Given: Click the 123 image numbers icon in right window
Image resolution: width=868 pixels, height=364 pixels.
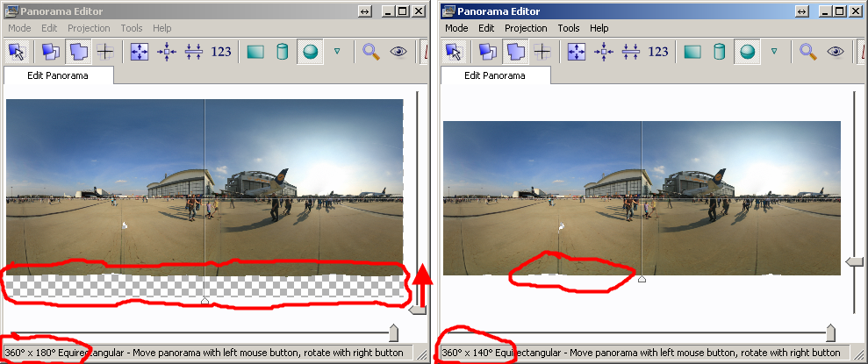Looking at the screenshot, I should pyautogui.click(x=657, y=52).
